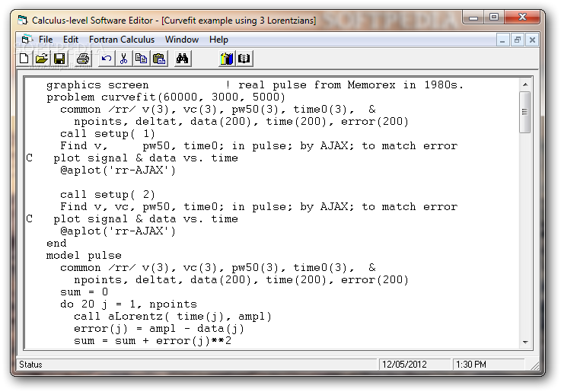
Task: Minimize the Calculus-level Software Editor window
Action: pyautogui.click(x=473, y=18)
